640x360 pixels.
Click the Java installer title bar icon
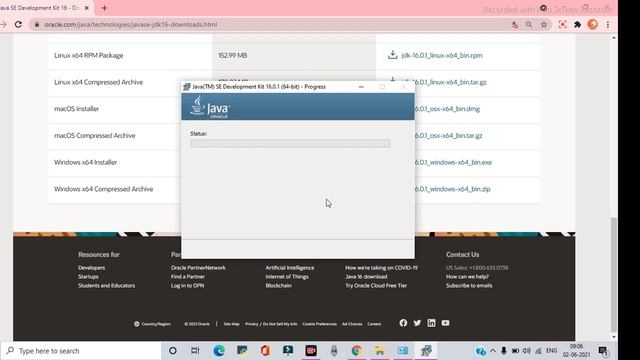click(x=187, y=87)
